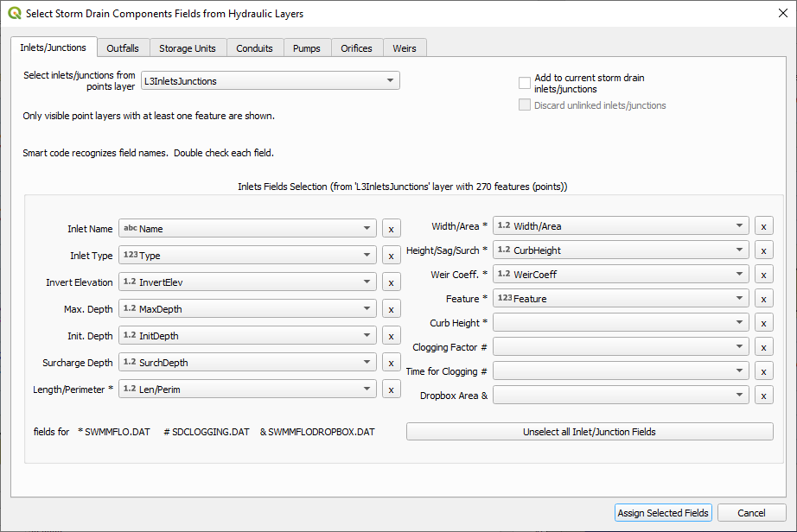Enable Add to current storm drain inlets/junctions
797x532 pixels.
(x=525, y=83)
